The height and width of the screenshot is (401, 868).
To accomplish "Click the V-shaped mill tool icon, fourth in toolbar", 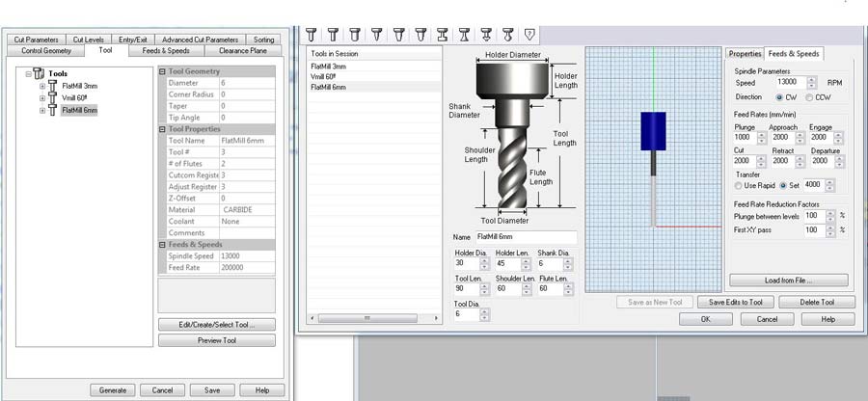I will 376,35.
